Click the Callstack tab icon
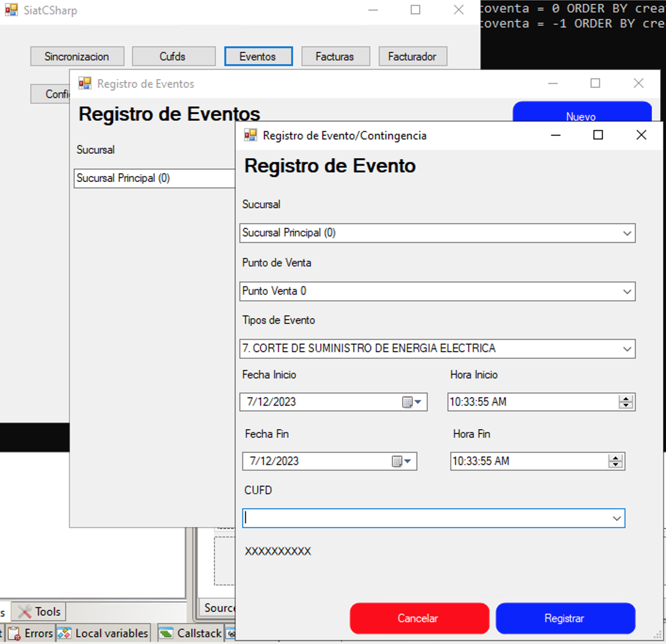Screen dimensions: 666x644 [x=166, y=634]
